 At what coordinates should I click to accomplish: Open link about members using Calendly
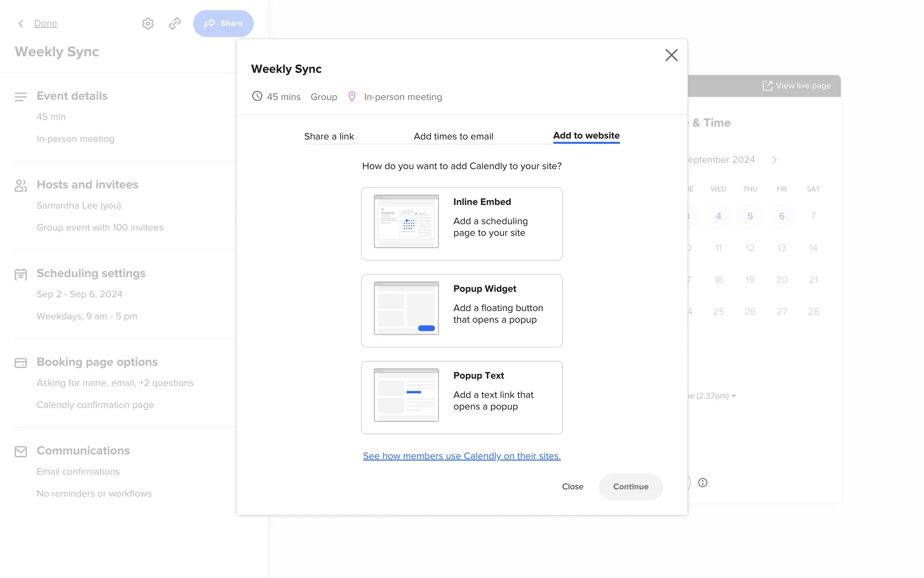tap(462, 456)
